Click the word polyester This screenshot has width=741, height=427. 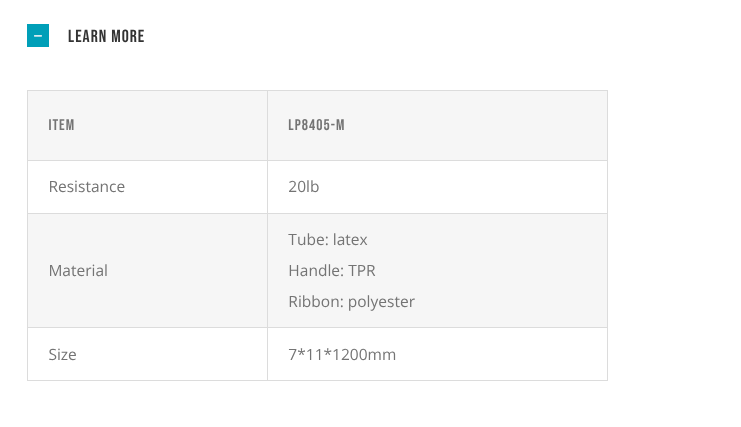click(381, 302)
